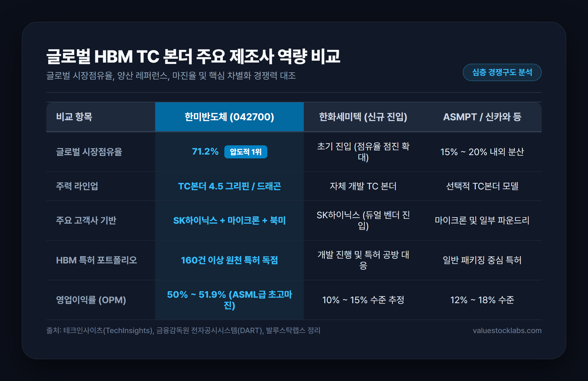588x381 pixels.
Task: Select the 주력 라인업 row label
Action: click(x=77, y=186)
